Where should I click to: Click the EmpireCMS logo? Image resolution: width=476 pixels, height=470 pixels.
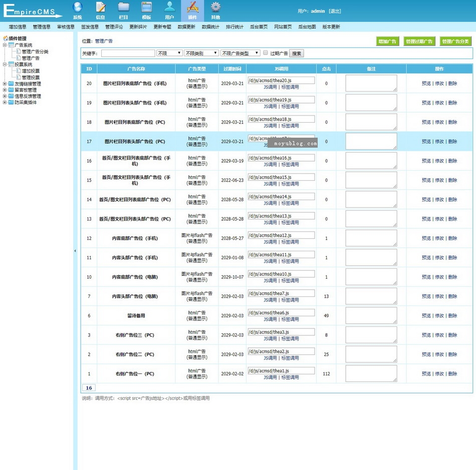click(32, 11)
